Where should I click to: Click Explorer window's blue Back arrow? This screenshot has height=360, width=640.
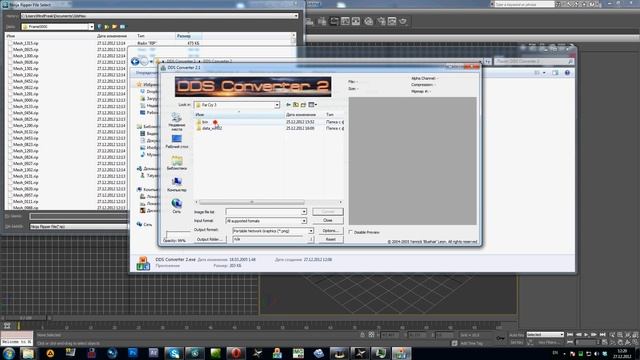pos(135,62)
